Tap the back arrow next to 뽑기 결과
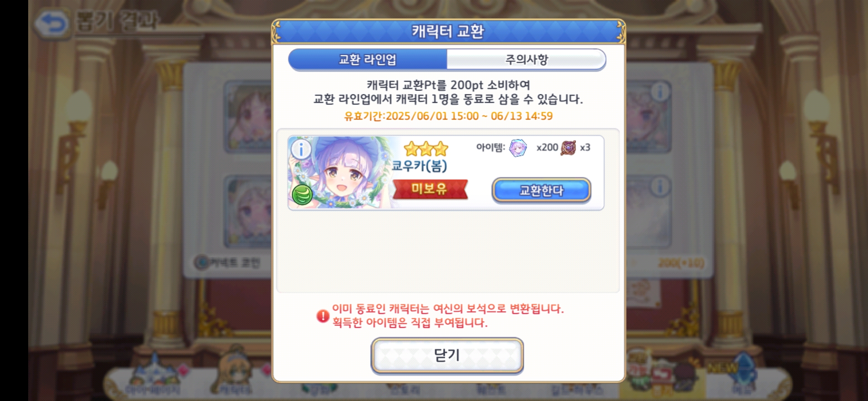Image resolution: width=868 pixels, height=401 pixels. pos(52,24)
